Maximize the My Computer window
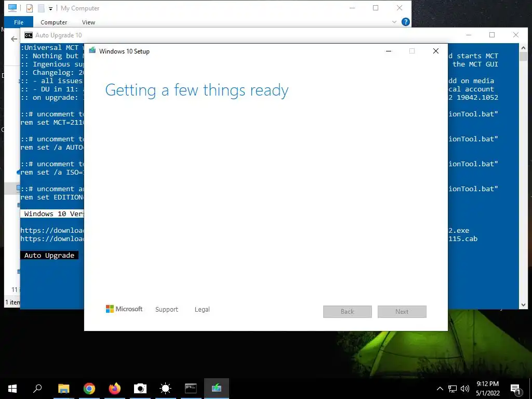The width and height of the screenshot is (532, 399). pos(376,8)
